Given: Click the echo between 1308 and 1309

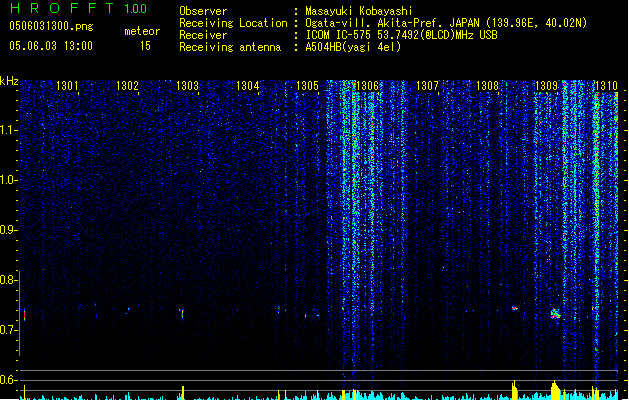Looking at the screenshot, I should click(515, 308).
